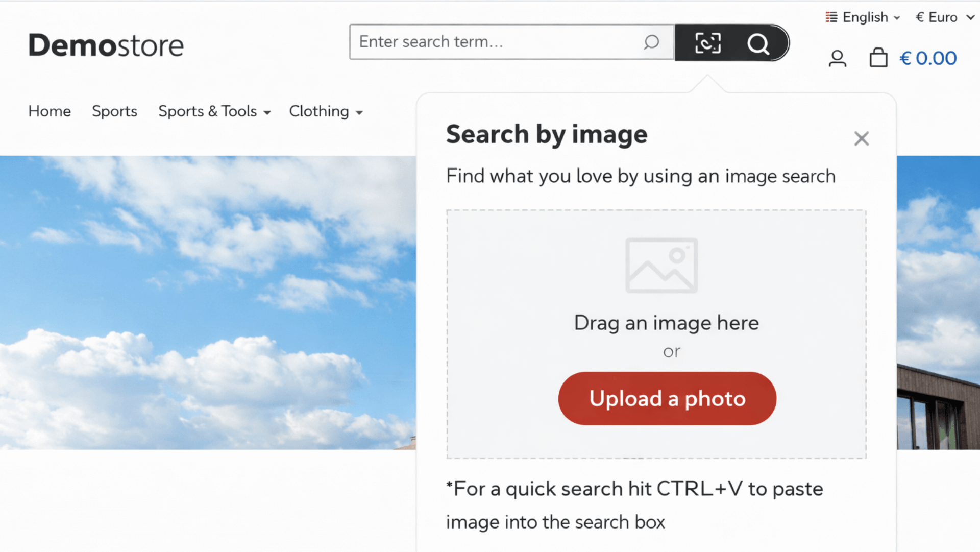Expand the Sports & Tools menu
Viewport: 980px width, 552px height.
(x=214, y=111)
